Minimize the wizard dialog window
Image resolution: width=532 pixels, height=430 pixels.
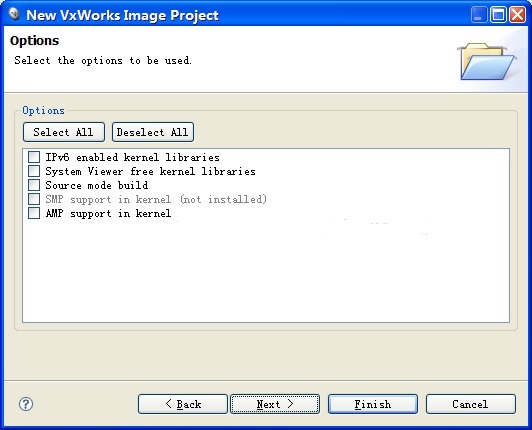479,15
